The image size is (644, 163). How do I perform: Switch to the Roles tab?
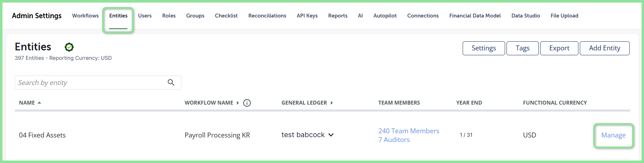coord(169,16)
